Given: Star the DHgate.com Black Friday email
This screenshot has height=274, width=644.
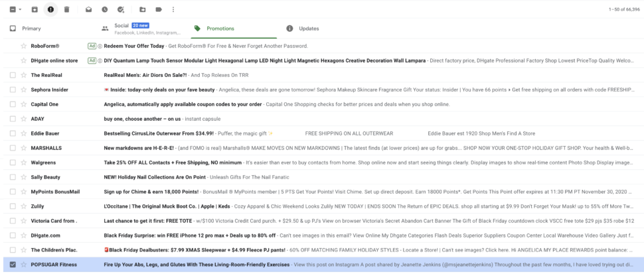Looking at the screenshot, I should click(24, 236).
